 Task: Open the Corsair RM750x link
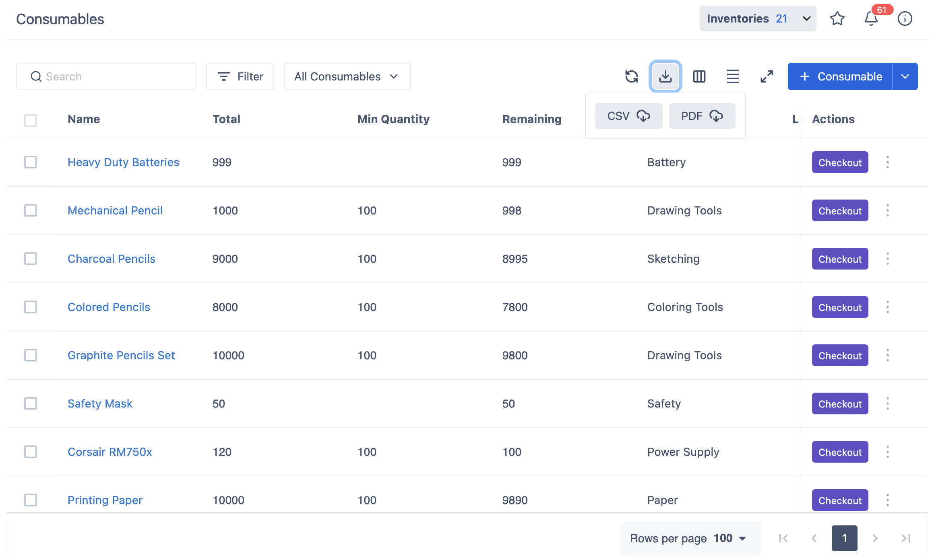pos(110,452)
